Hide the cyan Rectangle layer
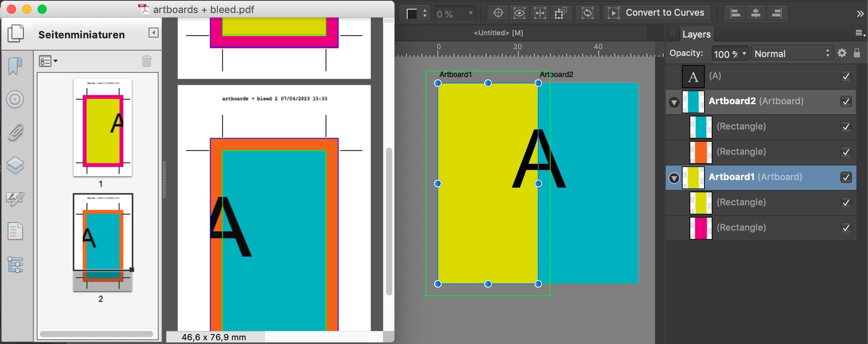 coord(846,127)
